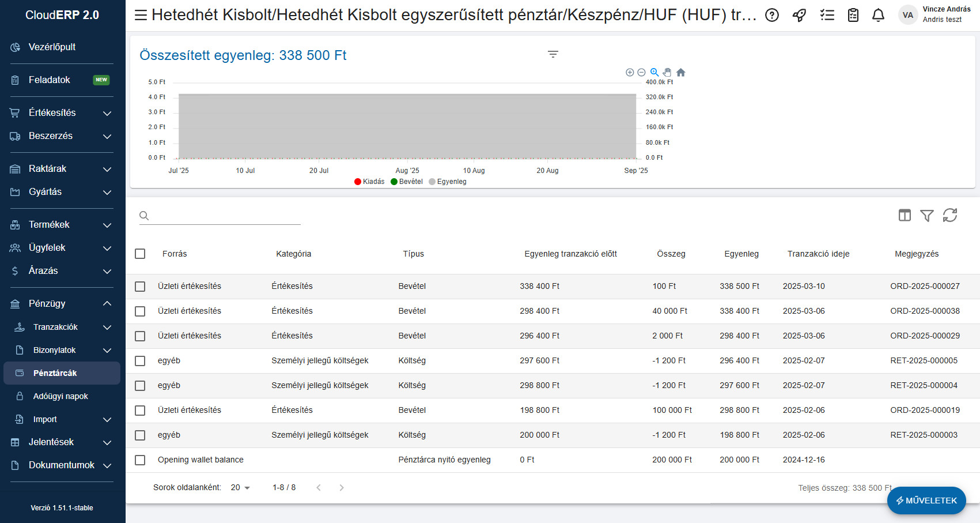Click the hamburger menu icon
Screen dimensions: 980x523
point(141,15)
